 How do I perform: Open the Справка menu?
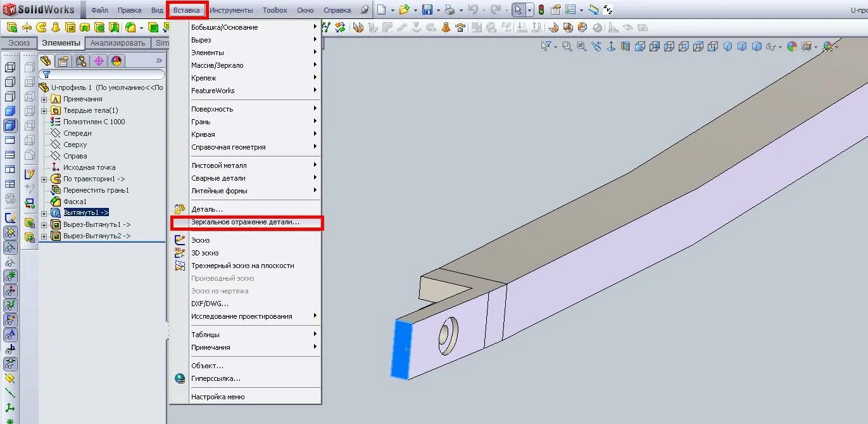click(337, 10)
